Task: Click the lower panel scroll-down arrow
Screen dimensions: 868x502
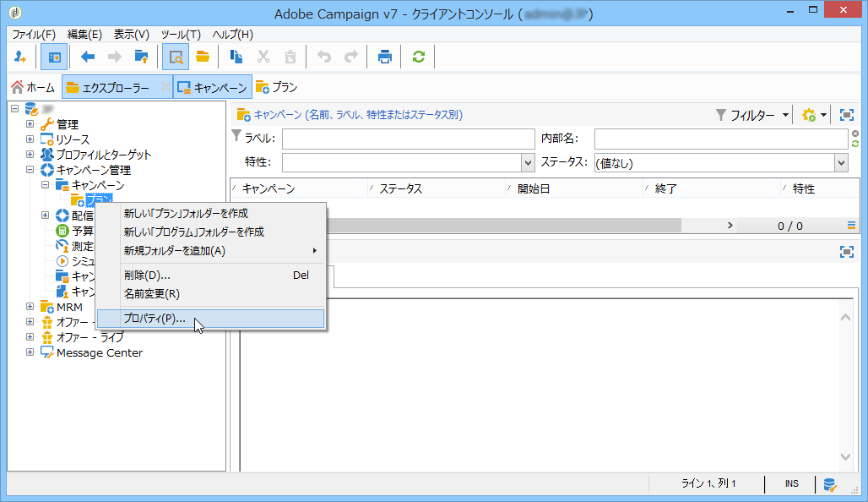Action: pos(845,456)
